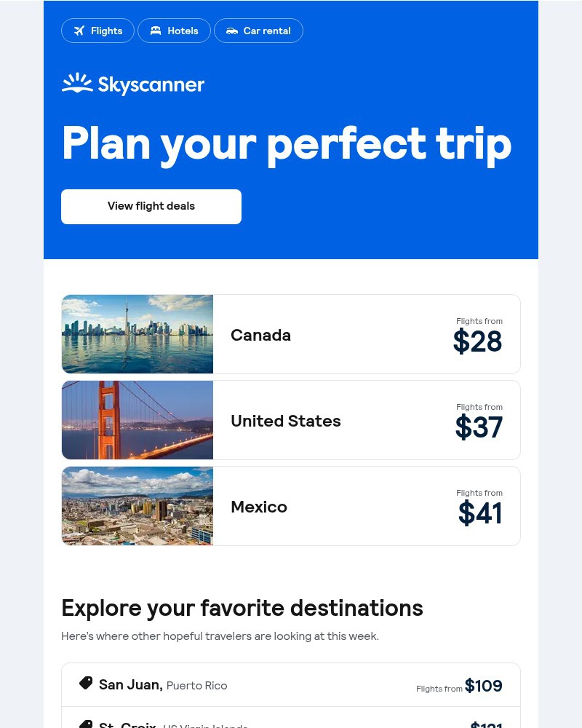Click the bed icon in Hotels pill
582x728 pixels.
pos(156,31)
